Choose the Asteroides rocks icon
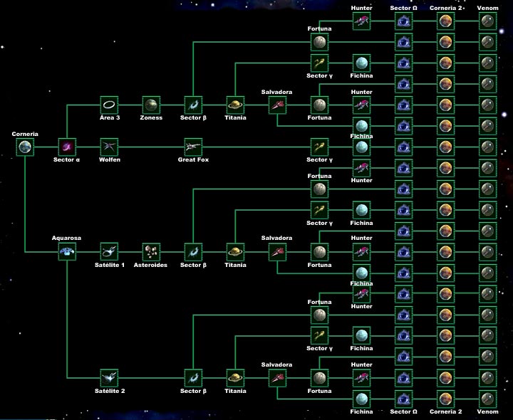 [151, 252]
